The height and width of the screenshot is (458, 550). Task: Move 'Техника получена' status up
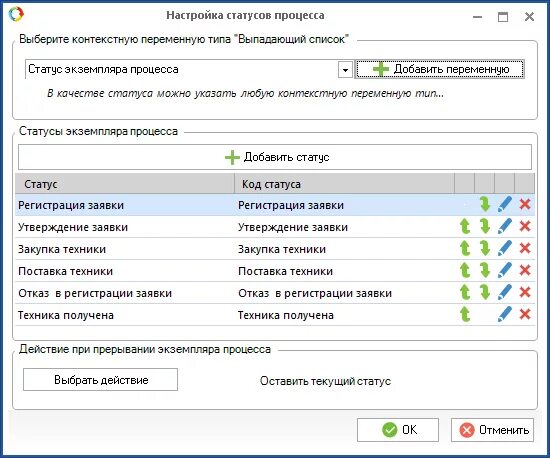[x=465, y=315]
